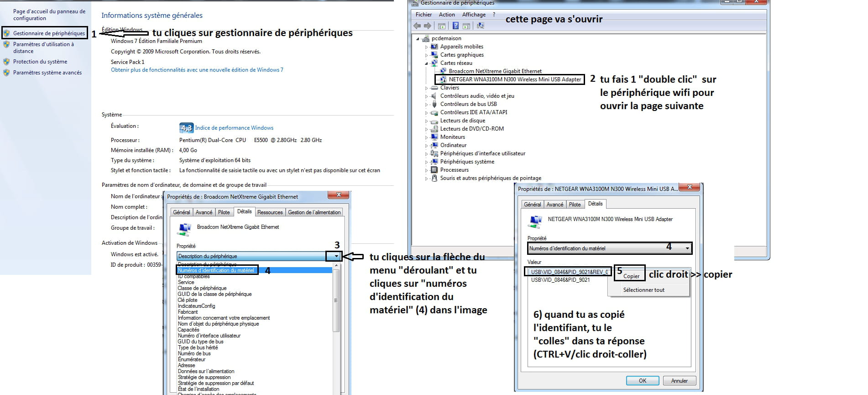
Task: Expand the Contrôleurs IDE ATA/ATAPI node
Action: pos(427,113)
